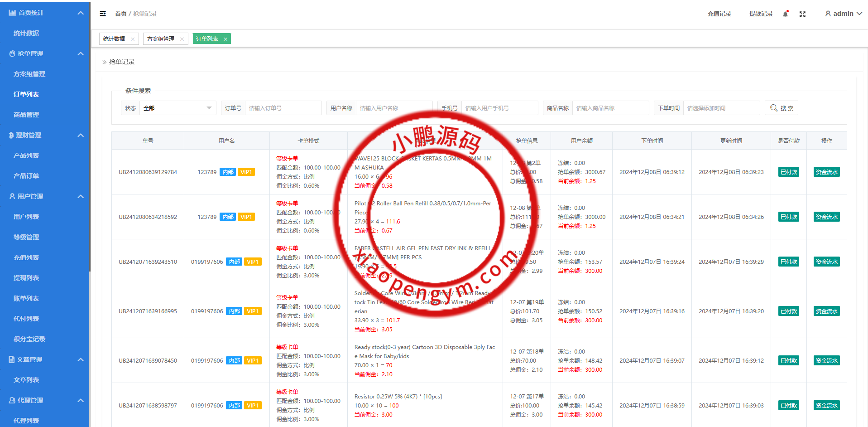The image size is (868, 427).
Task: Open the notification bell icon
Action: point(786,14)
